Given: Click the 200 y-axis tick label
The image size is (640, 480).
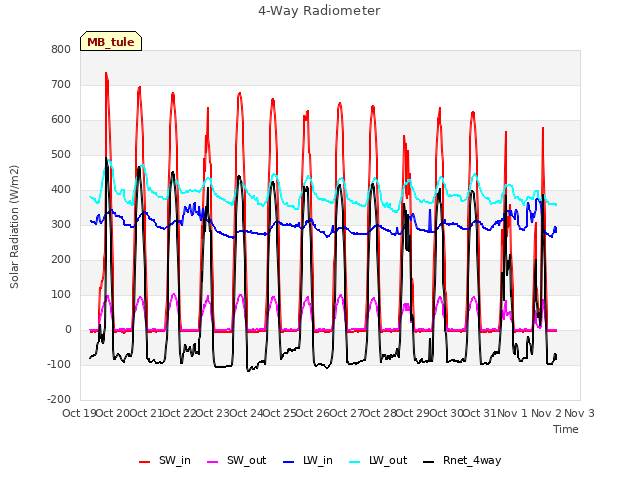Looking at the screenshot, I should pyautogui.click(x=61, y=260).
